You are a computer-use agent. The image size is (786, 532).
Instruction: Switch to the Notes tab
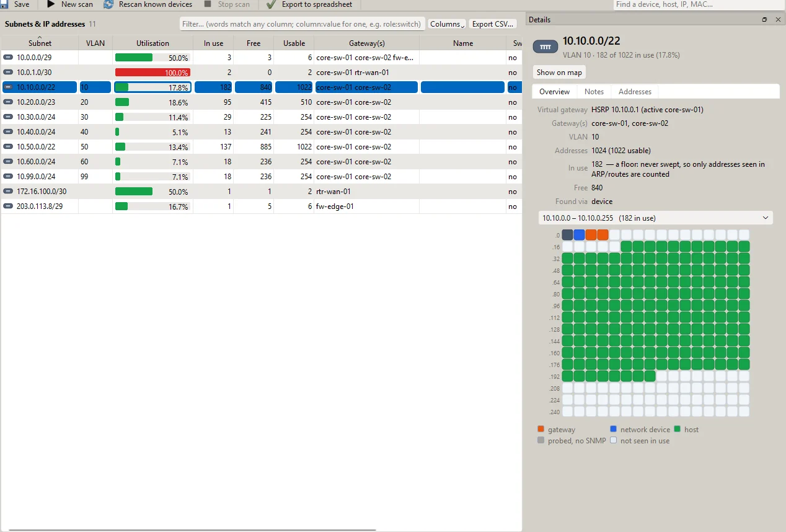594,92
